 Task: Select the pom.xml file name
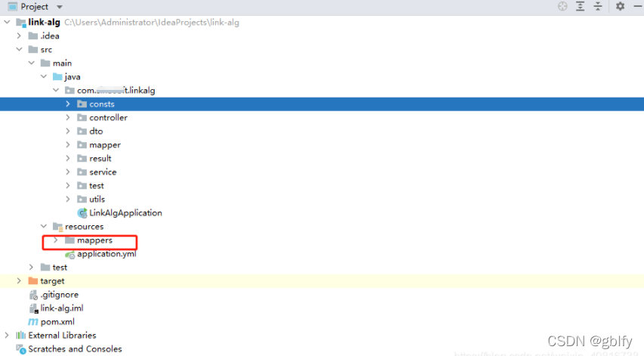pyautogui.click(x=57, y=322)
